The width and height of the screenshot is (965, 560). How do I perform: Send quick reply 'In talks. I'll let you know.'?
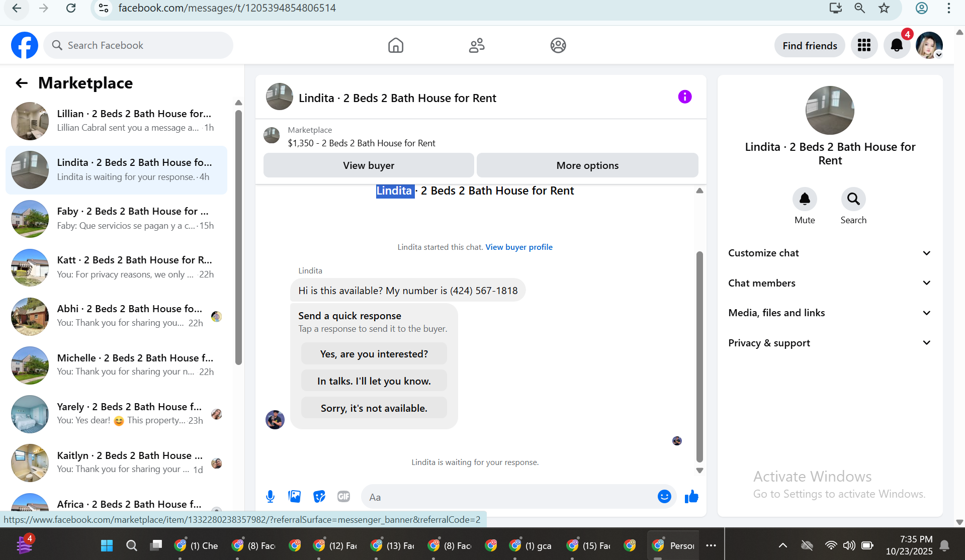(374, 381)
